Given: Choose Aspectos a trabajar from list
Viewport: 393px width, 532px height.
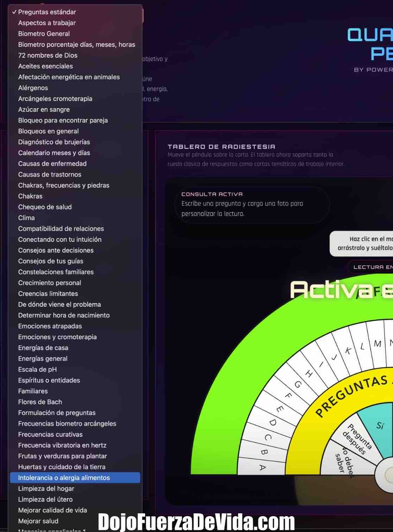Looking at the screenshot, I should click(75, 23).
